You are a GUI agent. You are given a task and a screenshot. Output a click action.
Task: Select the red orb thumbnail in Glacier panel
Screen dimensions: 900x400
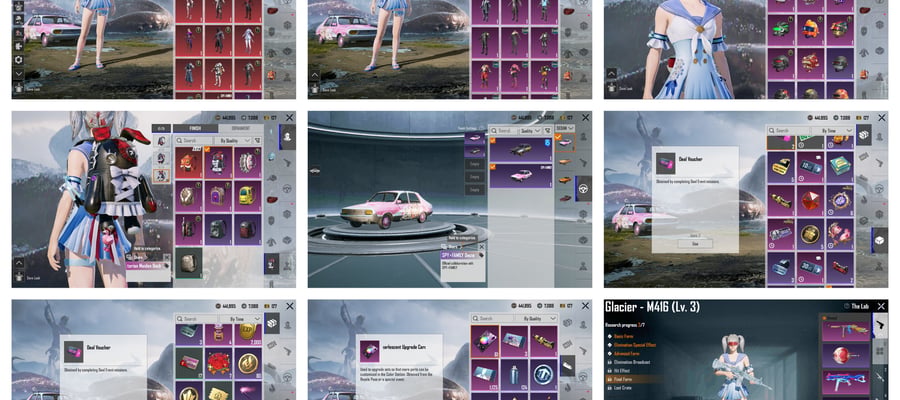(845, 356)
